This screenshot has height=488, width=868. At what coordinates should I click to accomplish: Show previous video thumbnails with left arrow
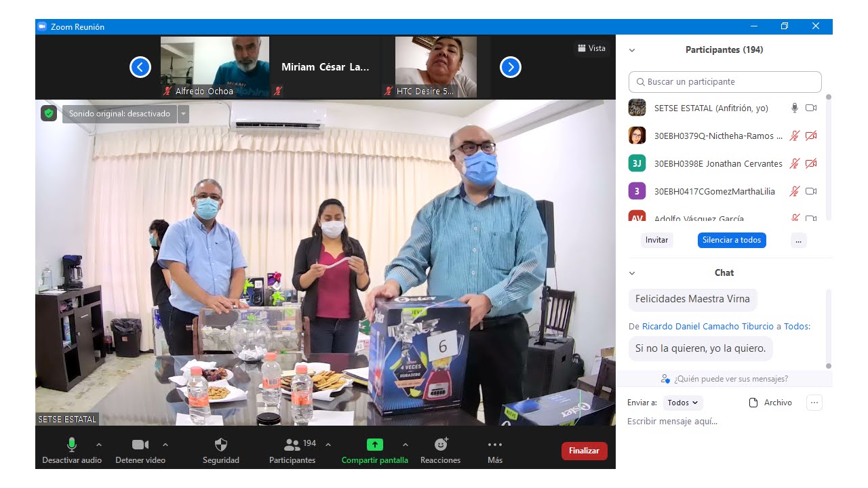(140, 67)
